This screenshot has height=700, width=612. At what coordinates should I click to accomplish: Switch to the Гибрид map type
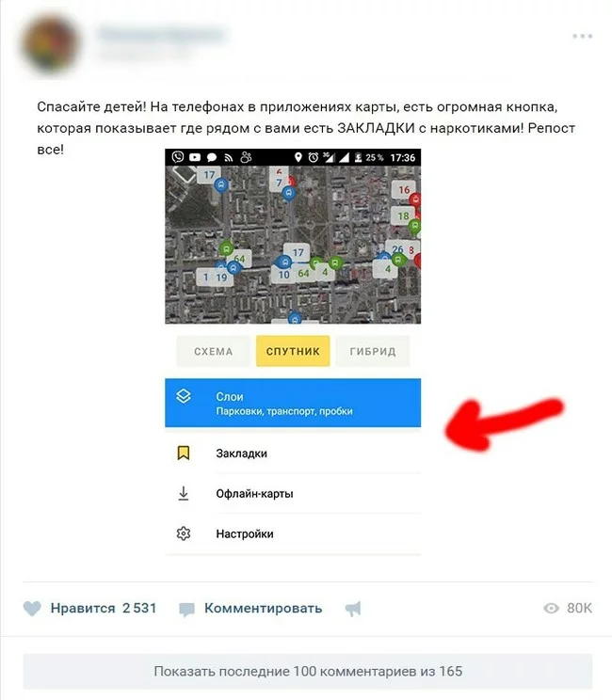pos(373,351)
